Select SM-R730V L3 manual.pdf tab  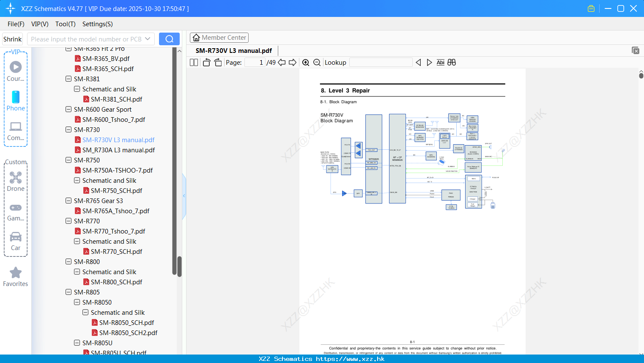tap(234, 50)
